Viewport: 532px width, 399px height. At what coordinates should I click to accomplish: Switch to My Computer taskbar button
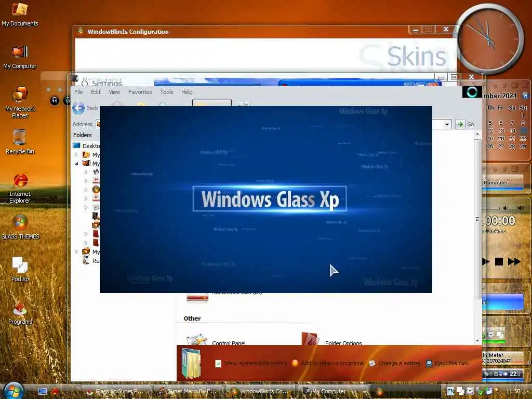click(332, 392)
